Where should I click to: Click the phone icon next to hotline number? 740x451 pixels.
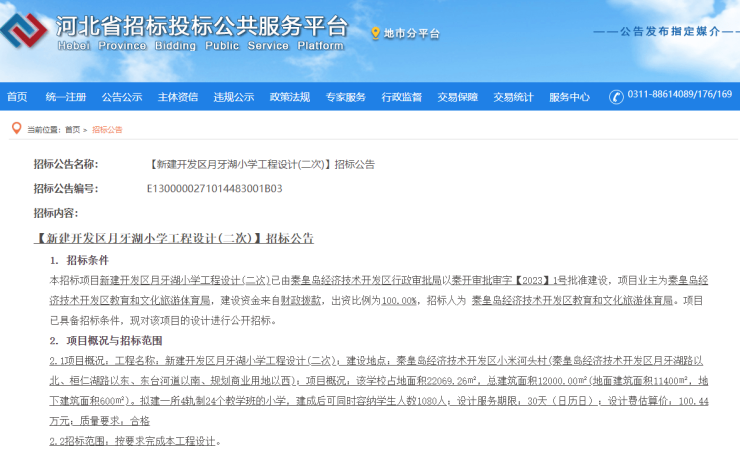(616, 97)
